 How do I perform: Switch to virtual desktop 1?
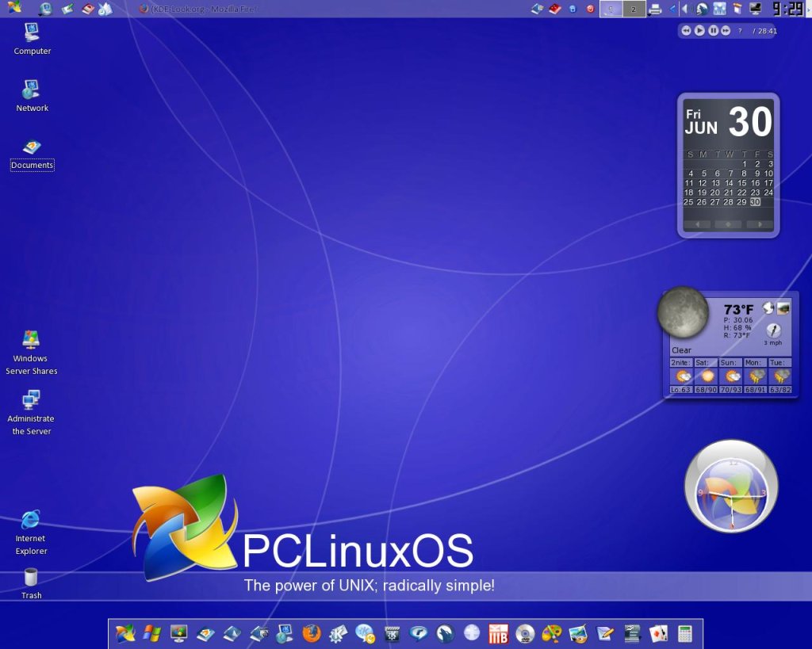coord(611,9)
